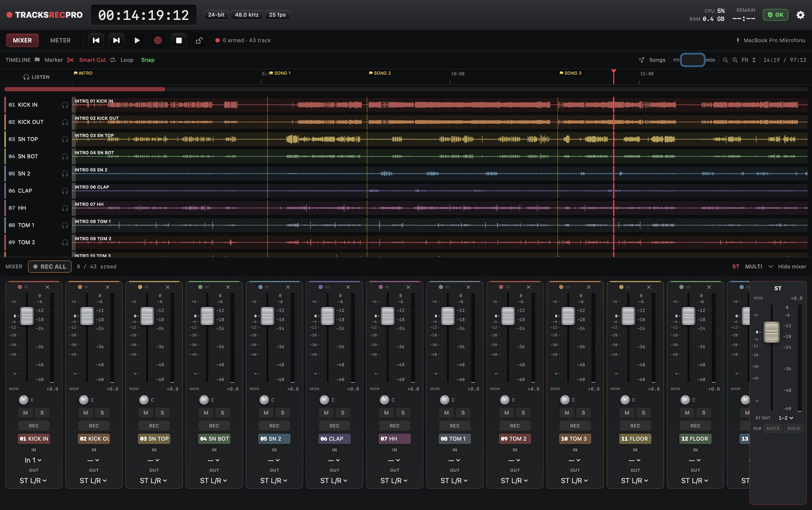The image size is (812, 510).
Task: Solo the ST master bus
Action: click(793, 428)
